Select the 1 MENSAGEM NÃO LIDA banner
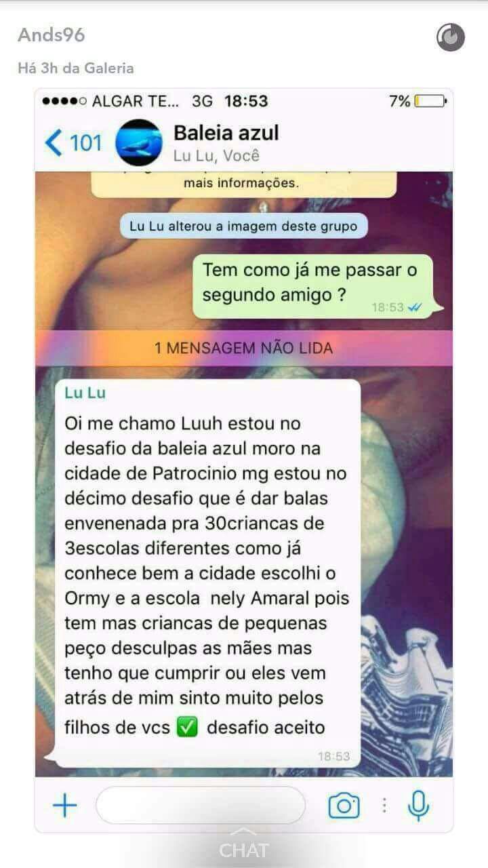The width and height of the screenshot is (488, 868). pos(244,349)
